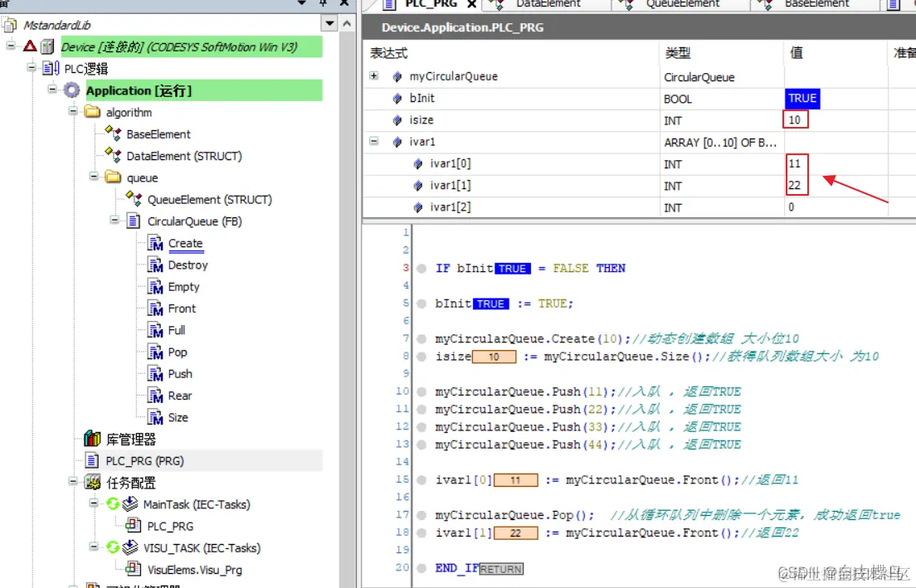This screenshot has height=588, width=916.
Task: Collapse the queue folder
Action: (94, 177)
